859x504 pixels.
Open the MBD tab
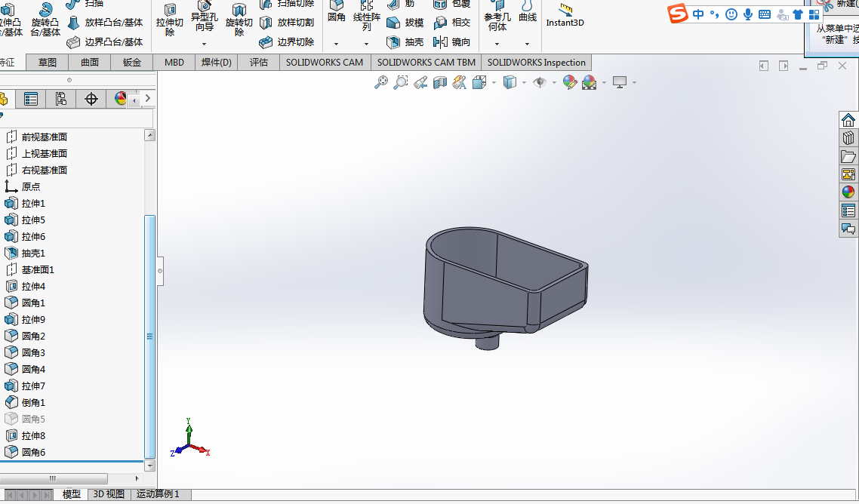point(174,63)
